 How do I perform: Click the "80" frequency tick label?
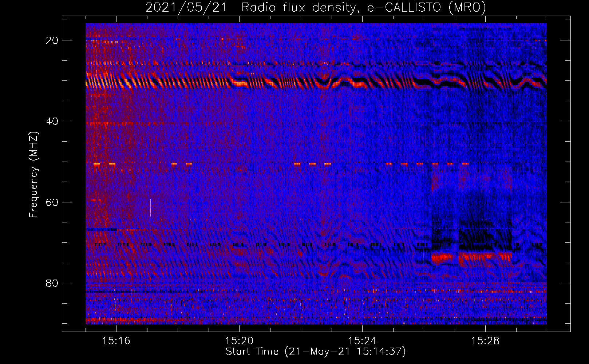click(52, 283)
